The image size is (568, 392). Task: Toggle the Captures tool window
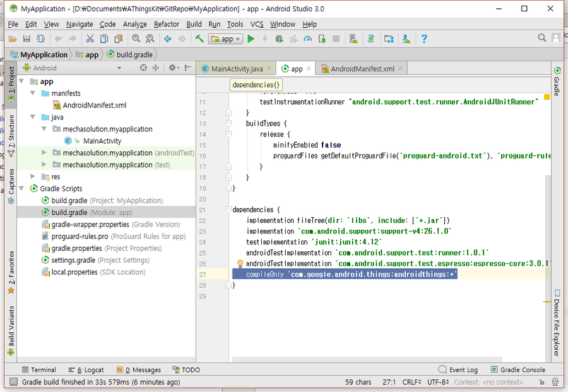(11, 186)
